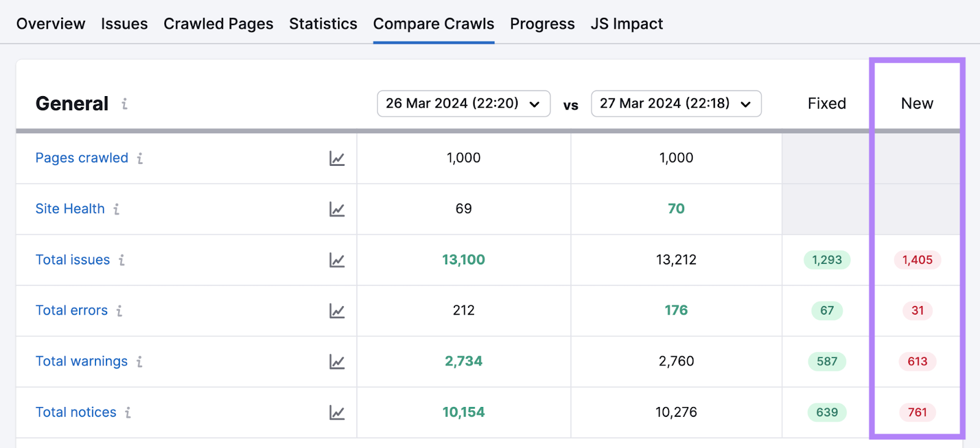Click the info icon next to Total errors
This screenshot has height=448, width=980.
click(x=119, y=311)
